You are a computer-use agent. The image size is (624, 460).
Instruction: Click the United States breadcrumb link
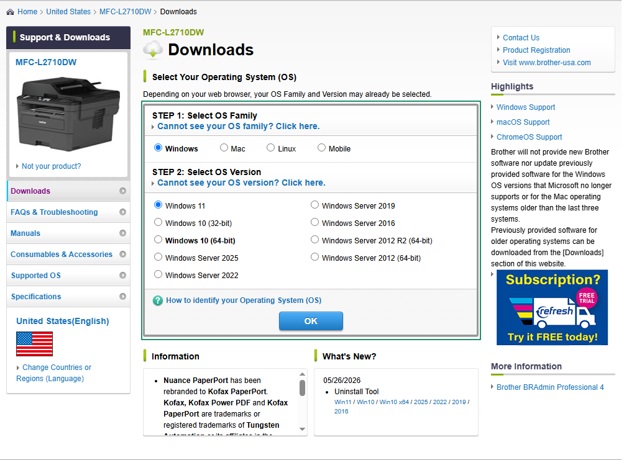[x=68, y=12]
